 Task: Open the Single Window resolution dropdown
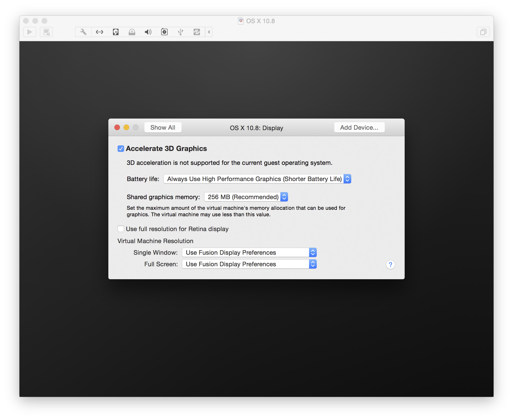249,253
